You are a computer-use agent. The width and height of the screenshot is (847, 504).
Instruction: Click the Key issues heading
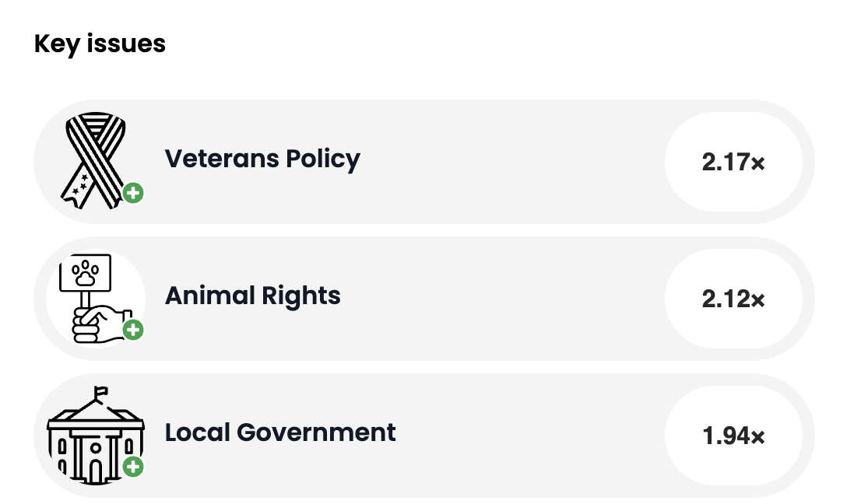pos(100,44)
